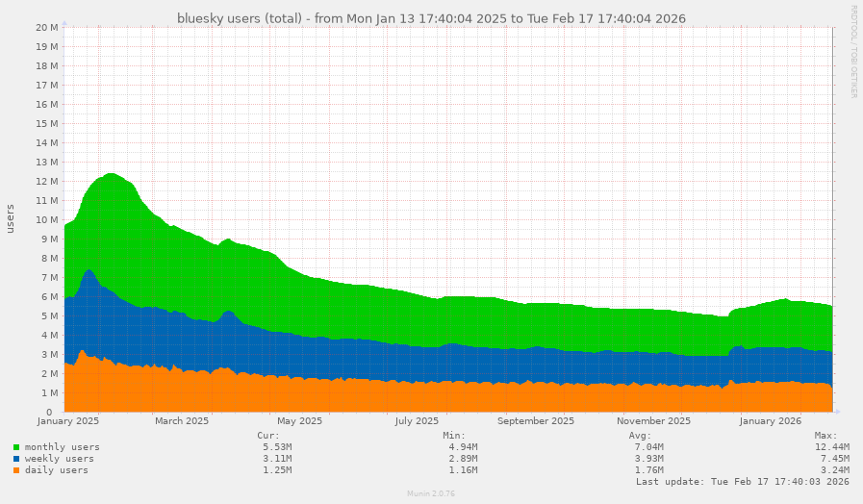Click the 'September 2025' x-axis label
Screen dimensions: 863x504
[x=535, y=421]
